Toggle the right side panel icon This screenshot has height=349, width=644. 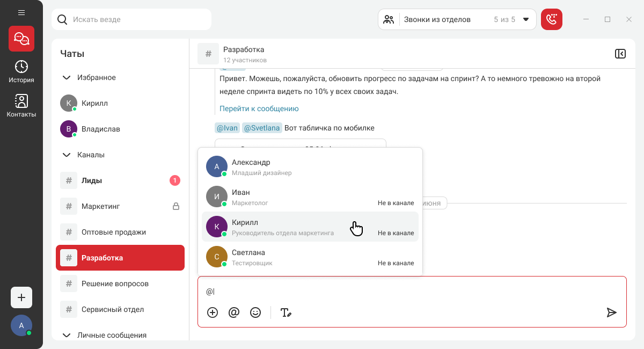620,54
